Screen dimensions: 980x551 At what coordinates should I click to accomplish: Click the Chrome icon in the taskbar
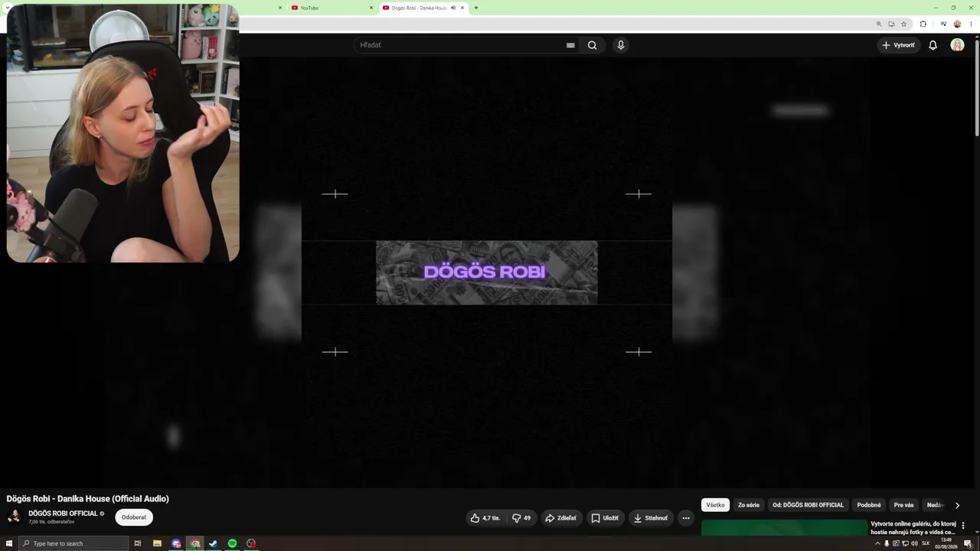click(x=195, y=543)
